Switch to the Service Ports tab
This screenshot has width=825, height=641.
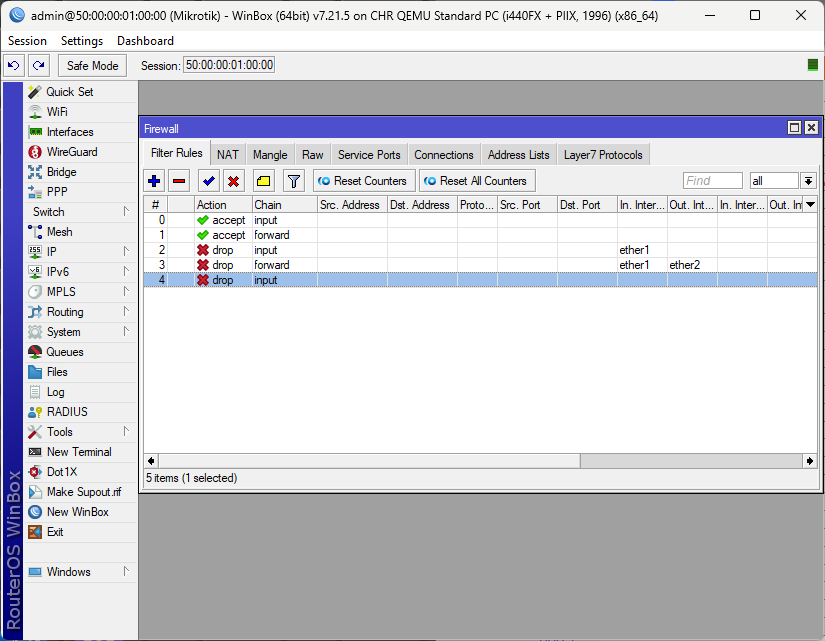coord(369,155)
